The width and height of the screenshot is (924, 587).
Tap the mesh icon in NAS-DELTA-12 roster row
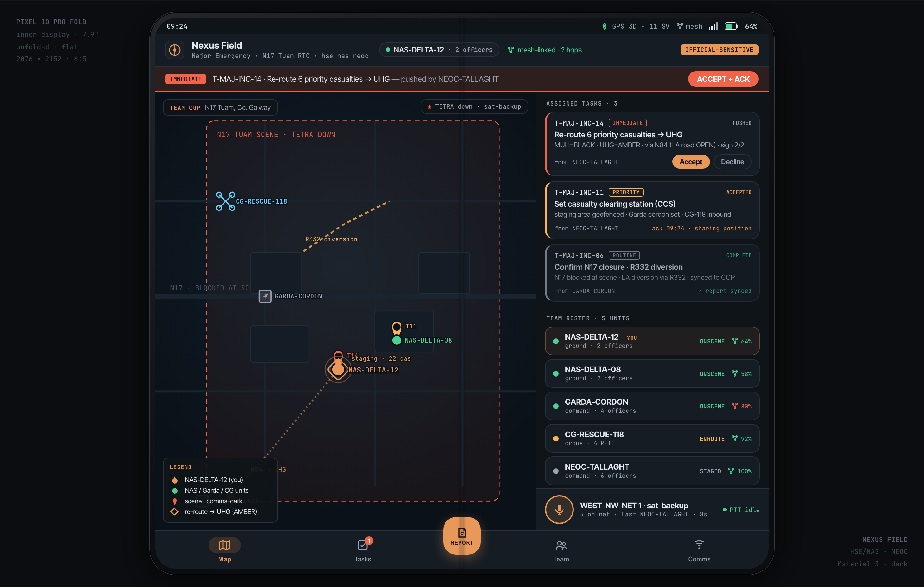[x=735, y=341]
